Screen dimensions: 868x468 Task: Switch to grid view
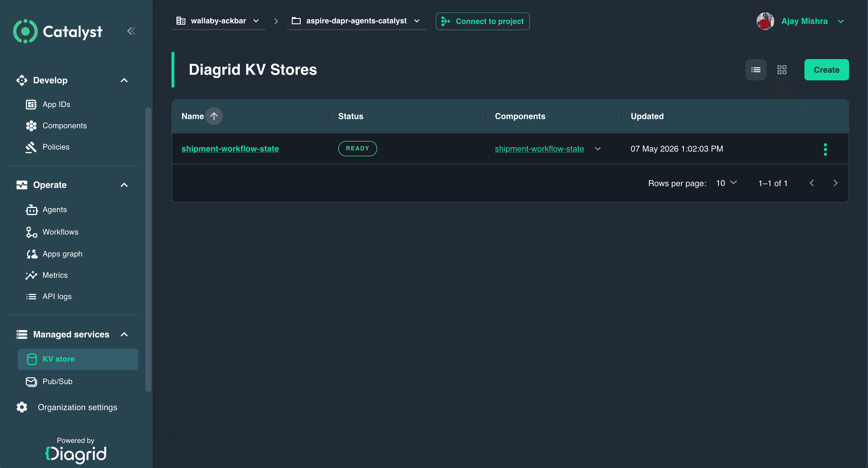782,70
